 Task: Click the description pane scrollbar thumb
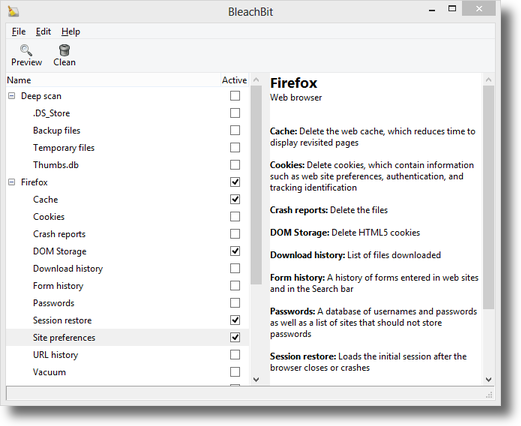coord(489,197)
